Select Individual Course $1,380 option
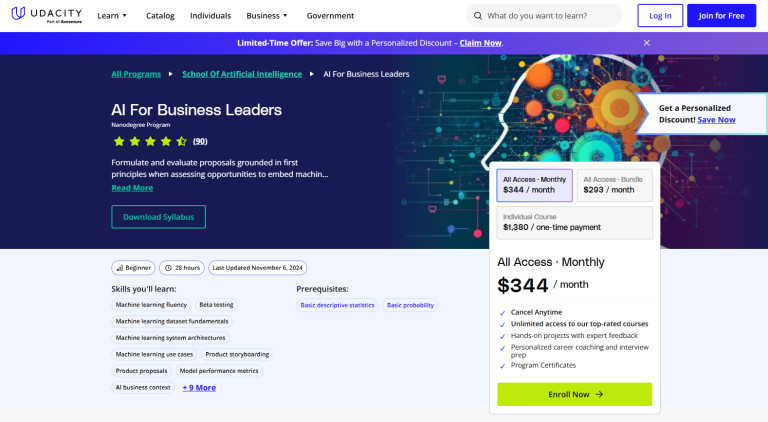Image resolution: width=768 pixels, height=422 pixels. coord(575,223)
